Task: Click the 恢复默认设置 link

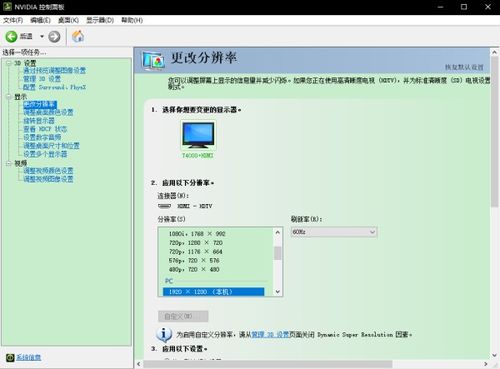Action: [464, 67]
